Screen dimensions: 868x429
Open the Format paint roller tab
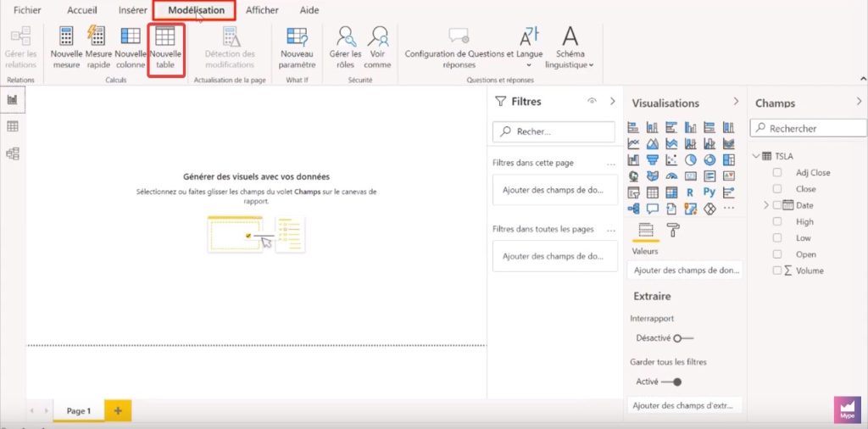(673, 230)
